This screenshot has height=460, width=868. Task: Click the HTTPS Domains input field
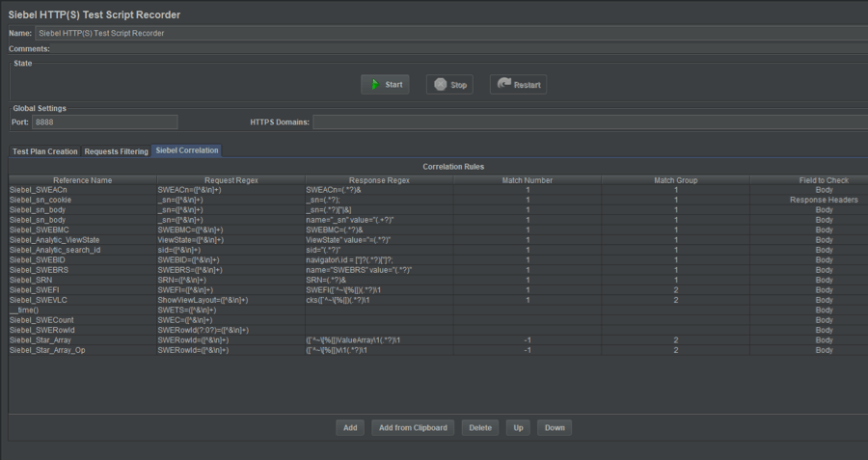(x=590, y=122)
